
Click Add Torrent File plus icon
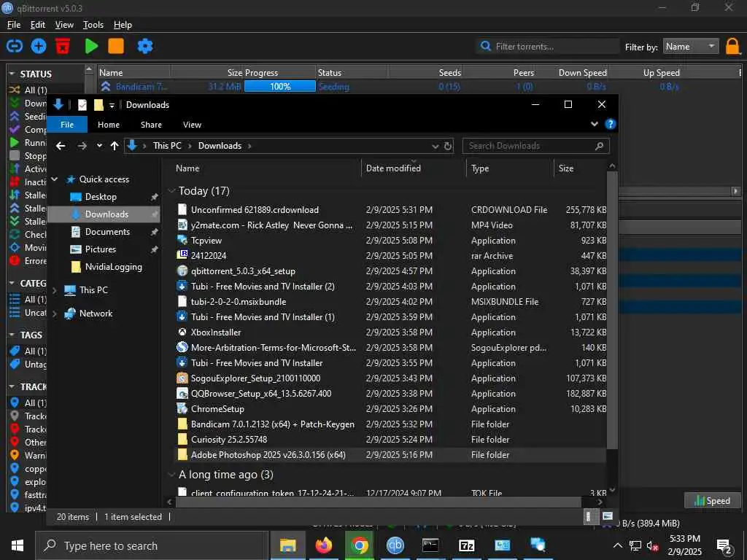(39, 46)
